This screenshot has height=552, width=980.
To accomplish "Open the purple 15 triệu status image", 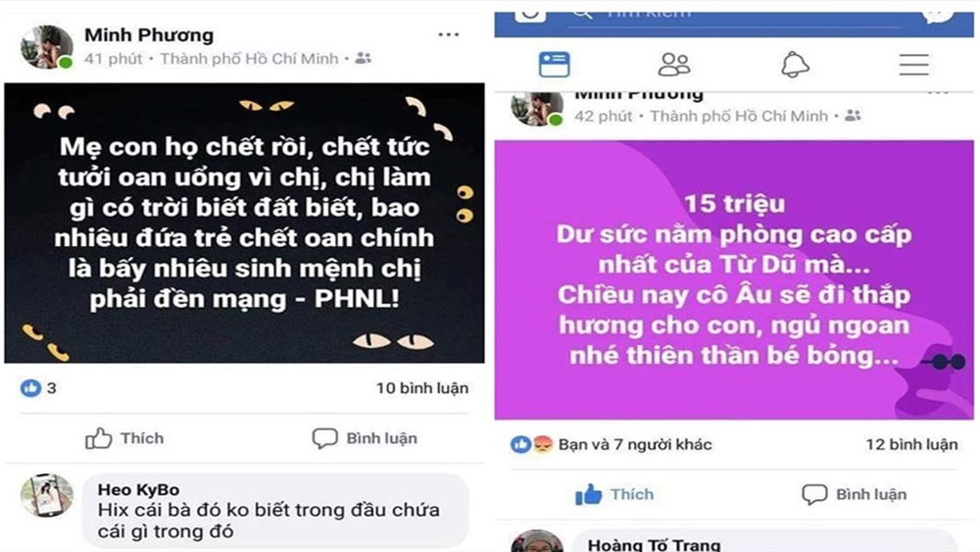I will tap(734, 279).
